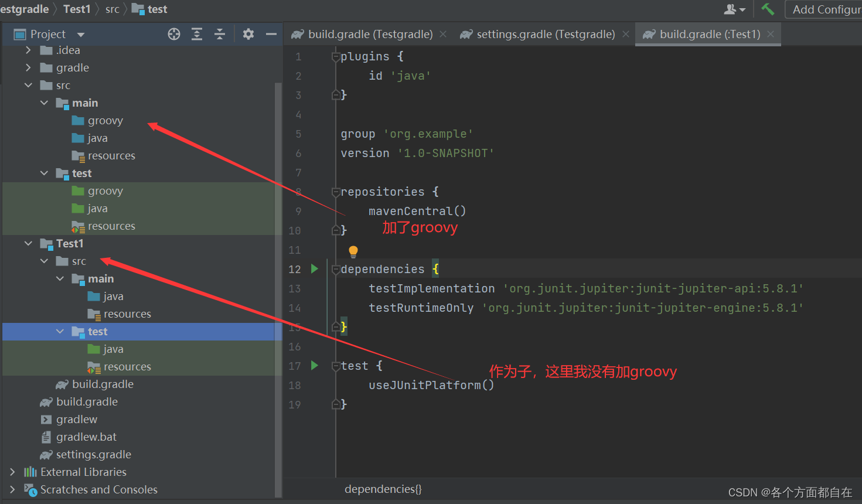Screen dimensions: 862x504
Task: Select resources folder under root main
Action: pos(103,155)
